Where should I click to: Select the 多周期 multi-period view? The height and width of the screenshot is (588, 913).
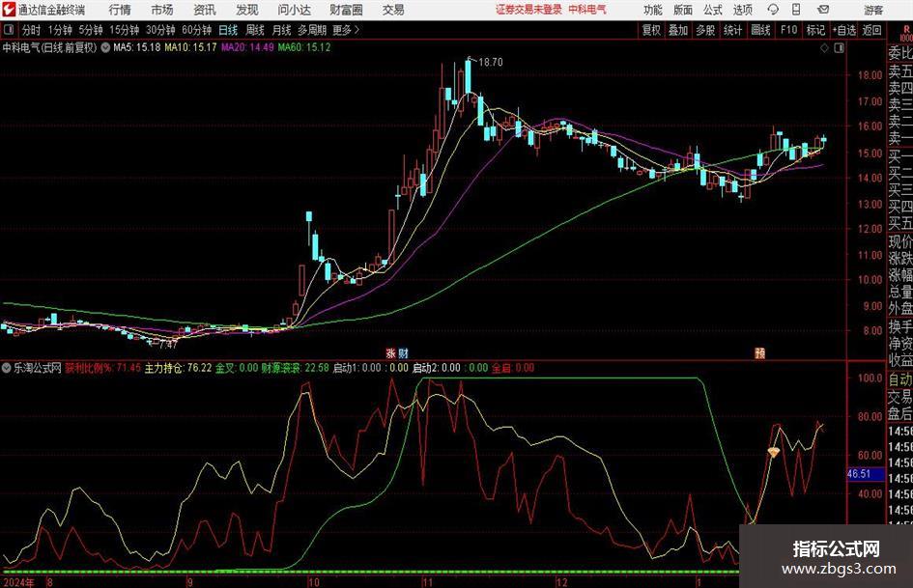tap(311, 30)
